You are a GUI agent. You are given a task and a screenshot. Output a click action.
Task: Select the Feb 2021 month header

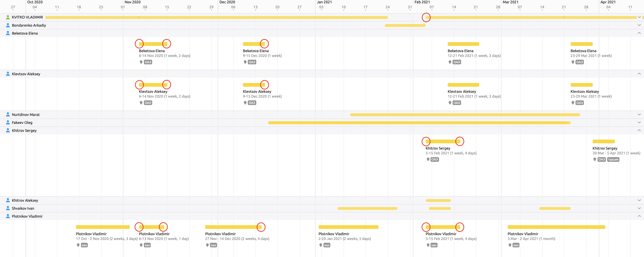point(422,2)
